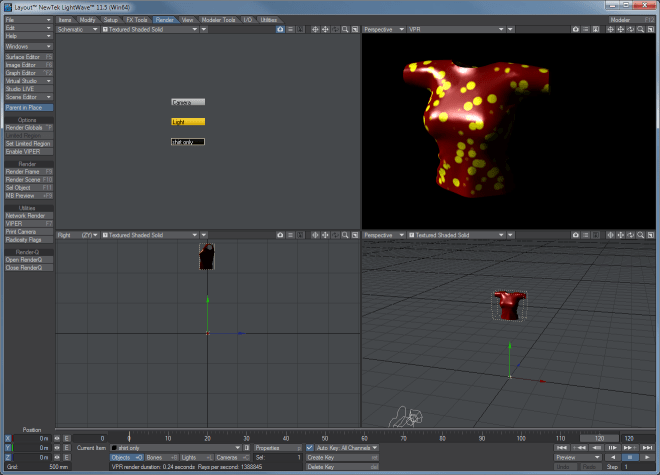The width and height of the screenshot is (660, 475).
Task: Select the Light node in Schematic view
Action: 188,122
